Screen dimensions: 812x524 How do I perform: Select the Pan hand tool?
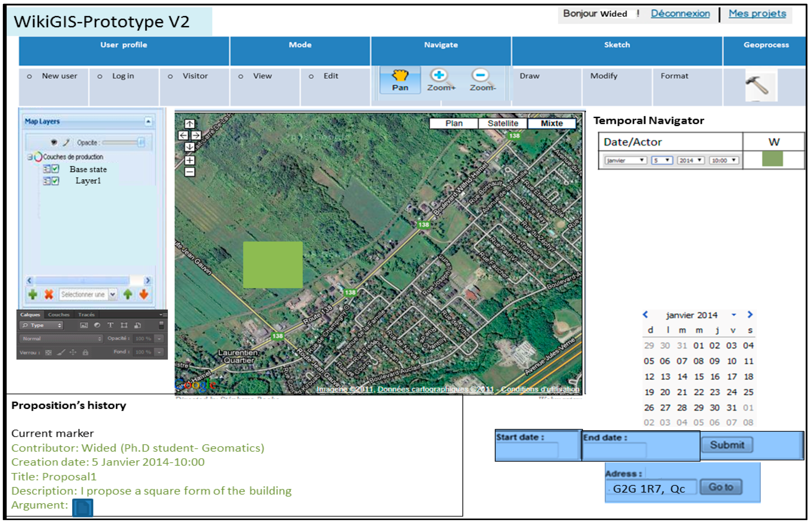(400, 79)
